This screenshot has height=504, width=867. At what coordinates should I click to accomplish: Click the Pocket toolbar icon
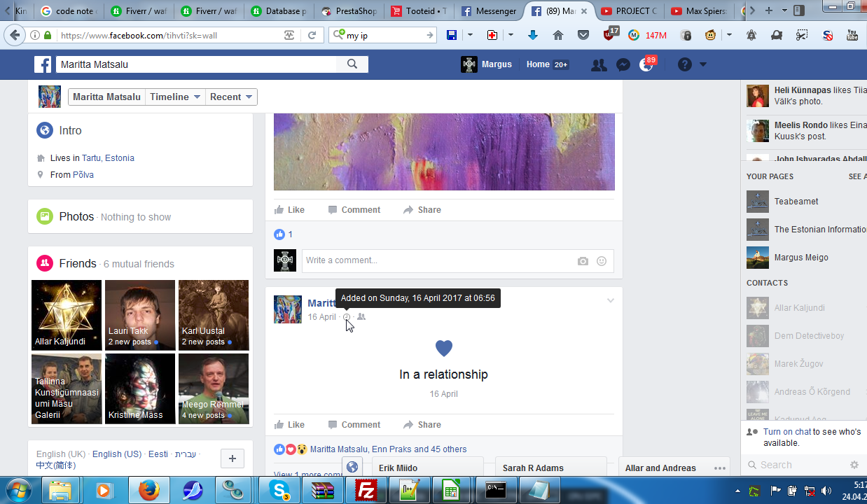583,35
